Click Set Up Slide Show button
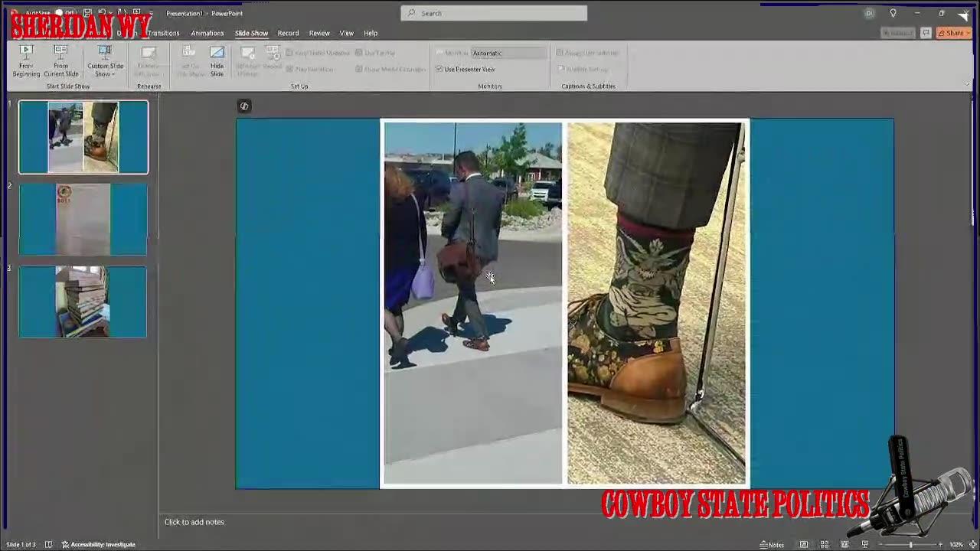980x551 pixels. [x=190, y=60]
